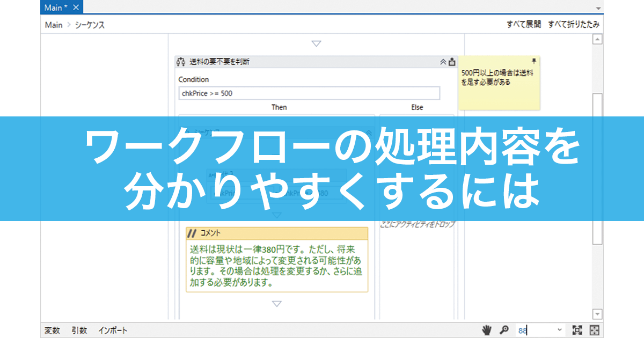Toggle the overview minimap icon
The width and height of the screenshot is (644, 338).
coord(595,330)
